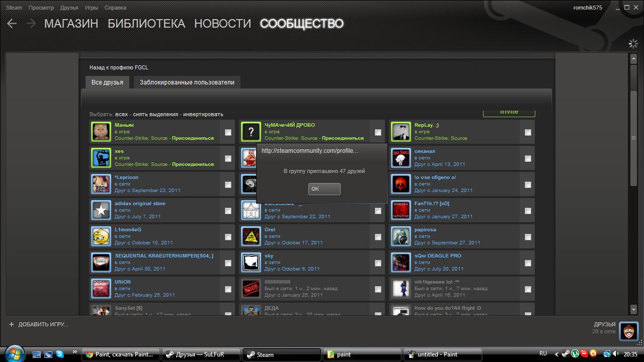Viewport: 644px width, 362px height.
Task: Go forward with the Steam forward arrow
Action: (31, 23)
